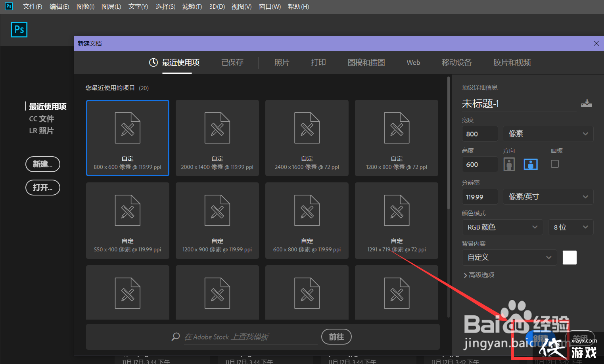Click the 前往 button

(336, 337)
